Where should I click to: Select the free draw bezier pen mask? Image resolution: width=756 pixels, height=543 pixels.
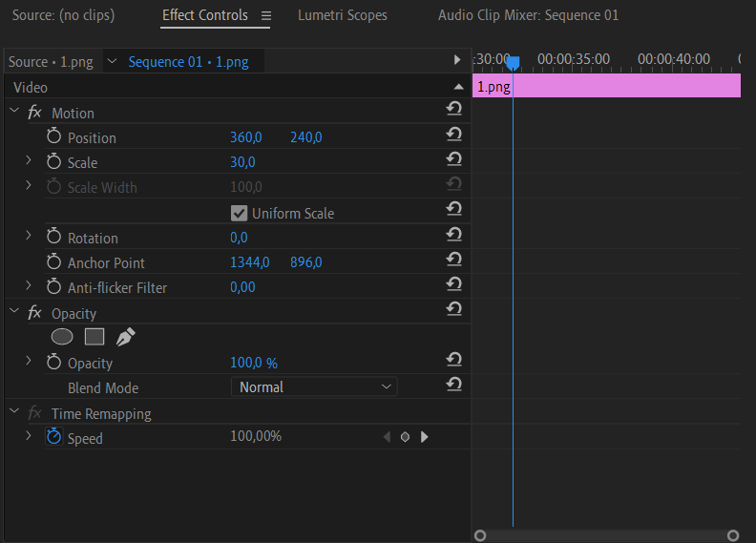pos(125,337)
